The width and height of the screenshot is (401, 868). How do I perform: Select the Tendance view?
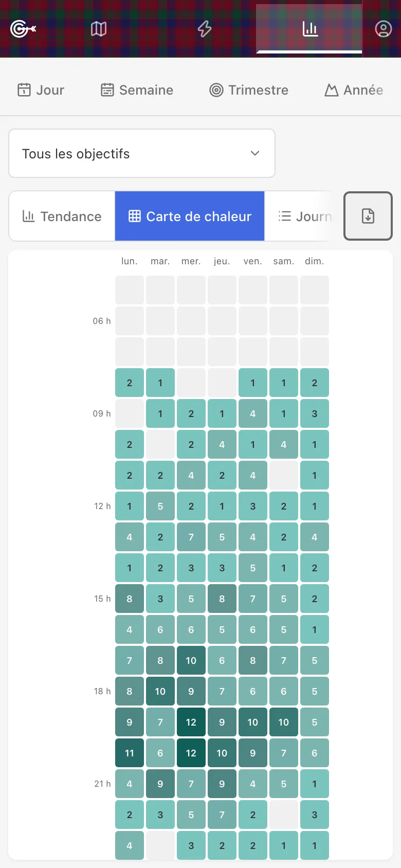coord(62,216)
